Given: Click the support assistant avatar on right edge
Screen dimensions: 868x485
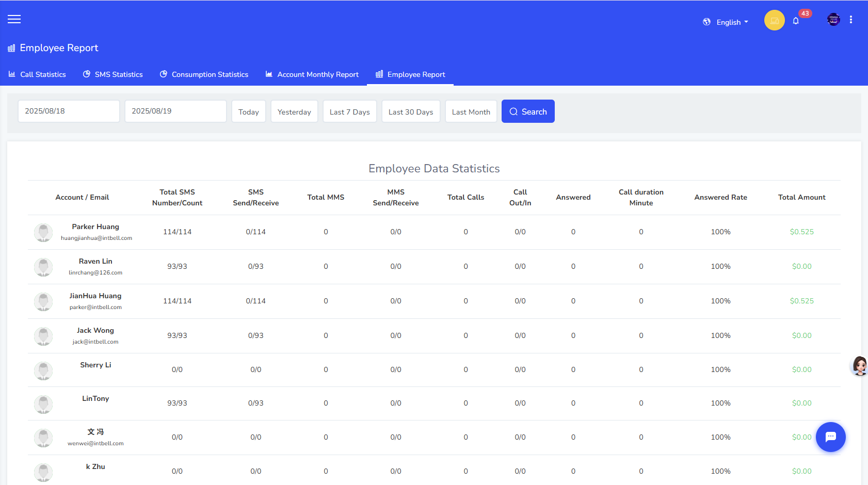Looking at the screenshot, I should coord(859,366).
